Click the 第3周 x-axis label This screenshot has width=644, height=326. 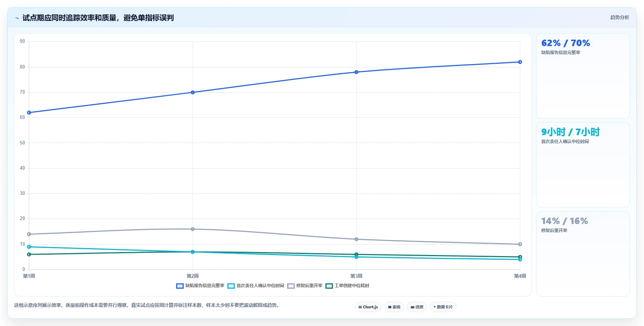[x=356, y=276]
